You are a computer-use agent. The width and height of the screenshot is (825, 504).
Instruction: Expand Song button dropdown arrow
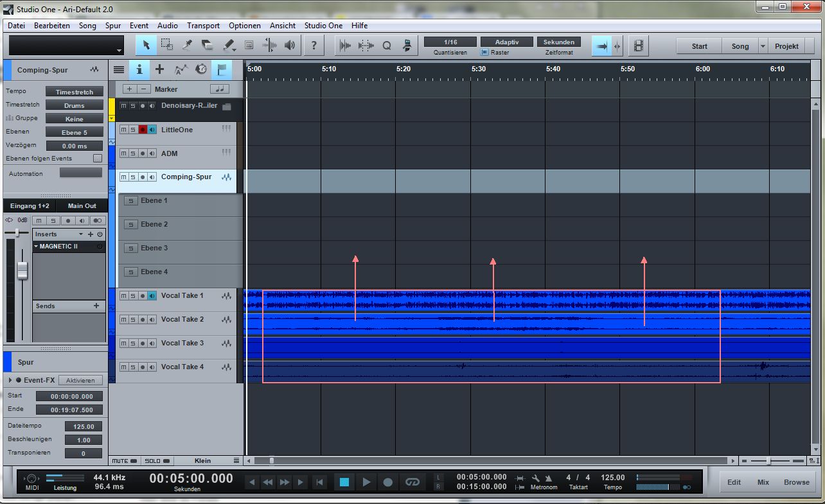pyautogui.click(x=763, y=46)
